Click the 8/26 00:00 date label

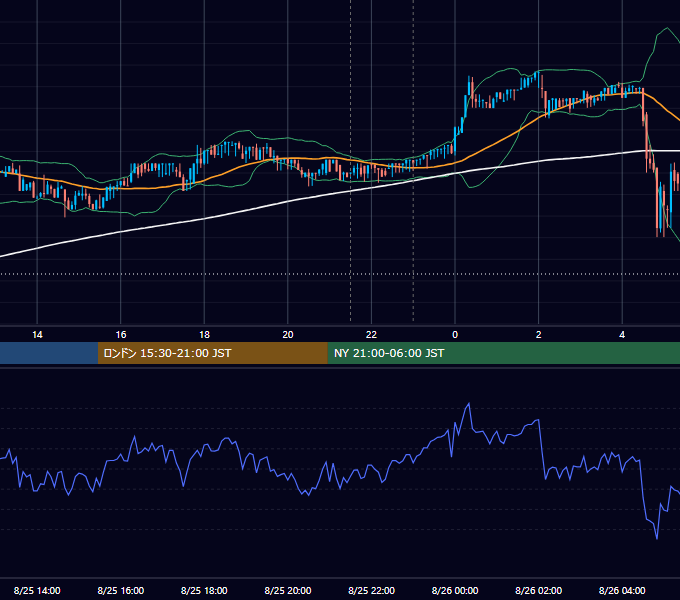[455, 590]
